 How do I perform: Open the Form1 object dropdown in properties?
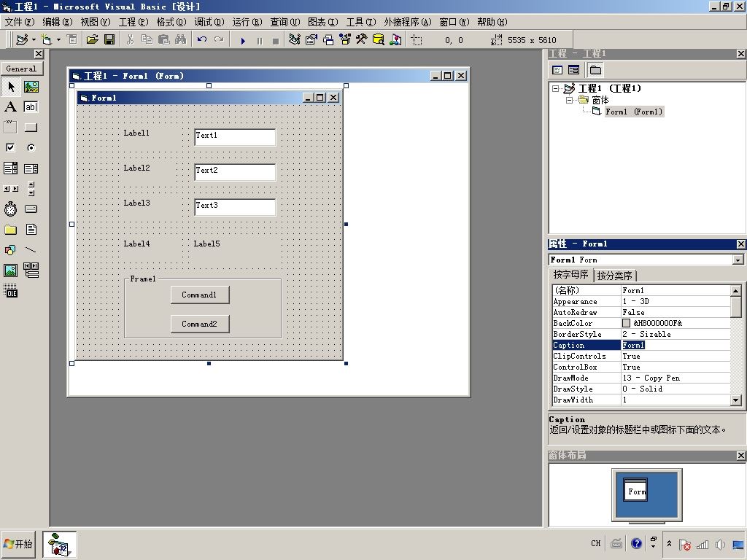(x=738, y=260)
